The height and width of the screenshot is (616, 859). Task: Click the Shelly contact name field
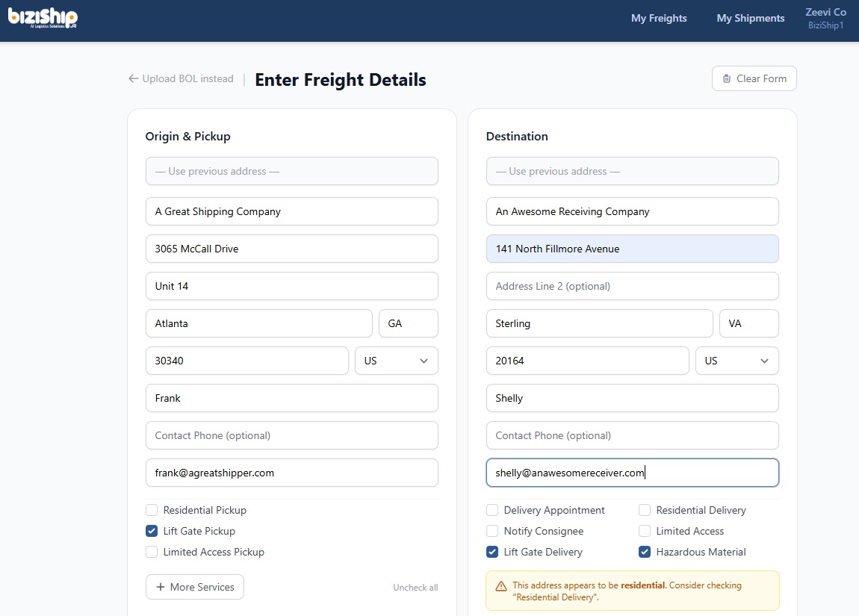click(633, 398)
